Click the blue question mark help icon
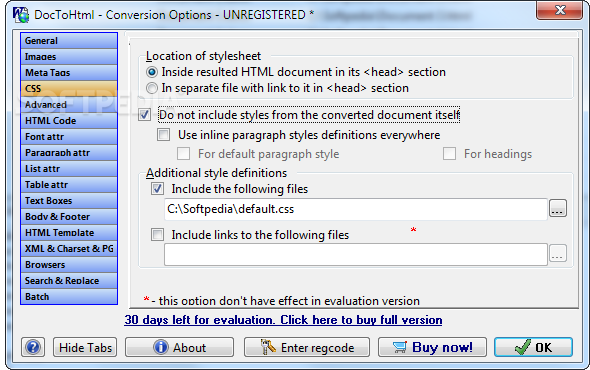590x370 pixels. point(33,347)
